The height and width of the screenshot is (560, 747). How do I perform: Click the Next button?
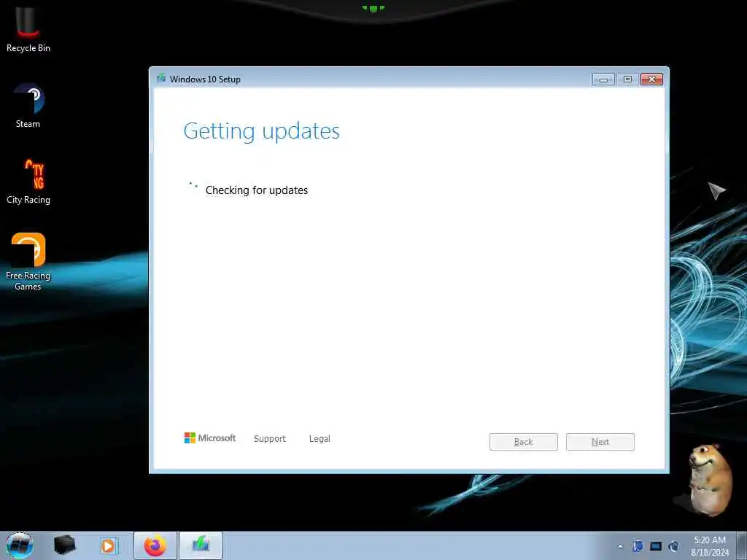pos(600,442)
